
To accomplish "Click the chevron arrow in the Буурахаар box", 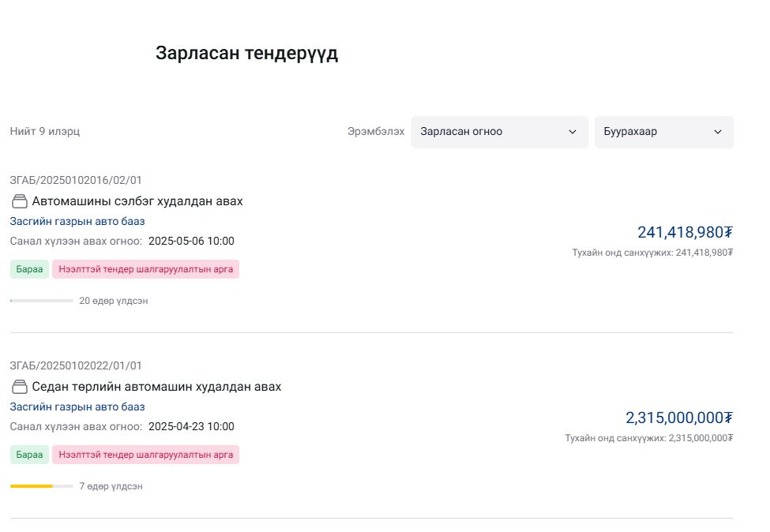I will 717,132.
